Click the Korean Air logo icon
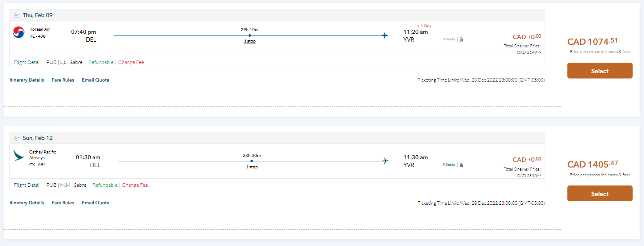644x246 pixels. point(19,32)
